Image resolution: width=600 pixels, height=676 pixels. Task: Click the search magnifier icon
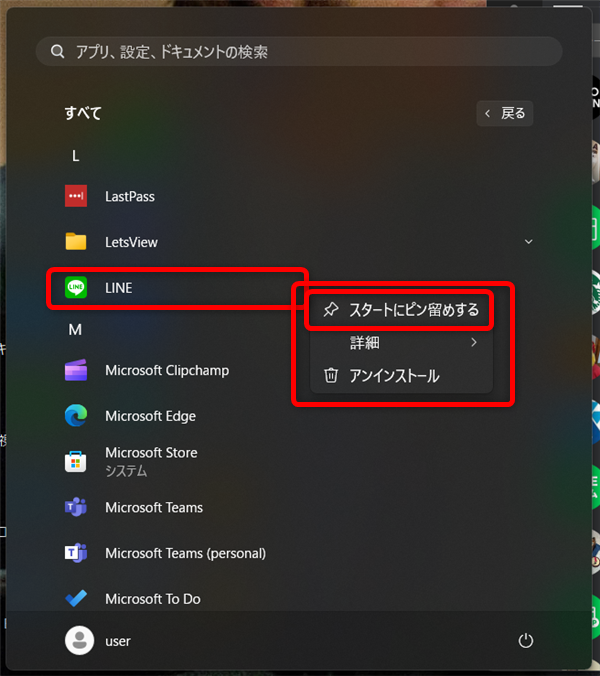[58, 52]
